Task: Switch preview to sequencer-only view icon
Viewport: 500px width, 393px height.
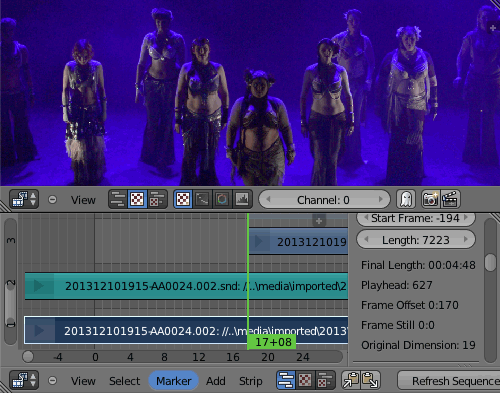Action: (118, 199)
